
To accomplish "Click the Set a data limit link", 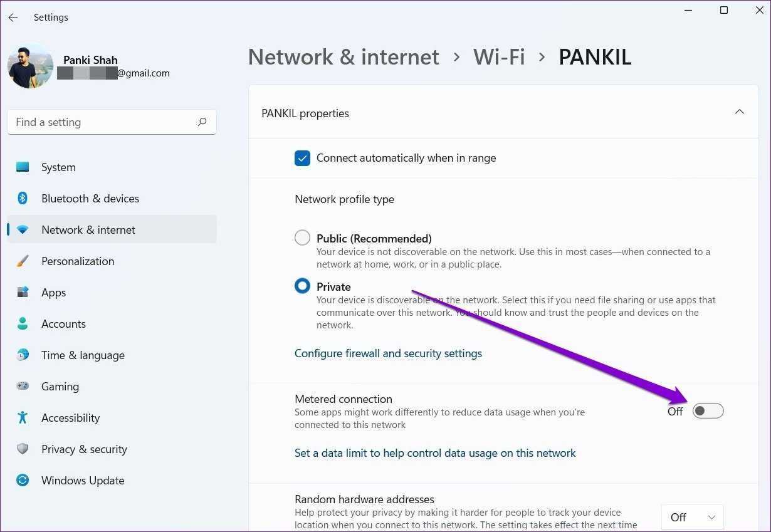I will (x=435, y=453).
